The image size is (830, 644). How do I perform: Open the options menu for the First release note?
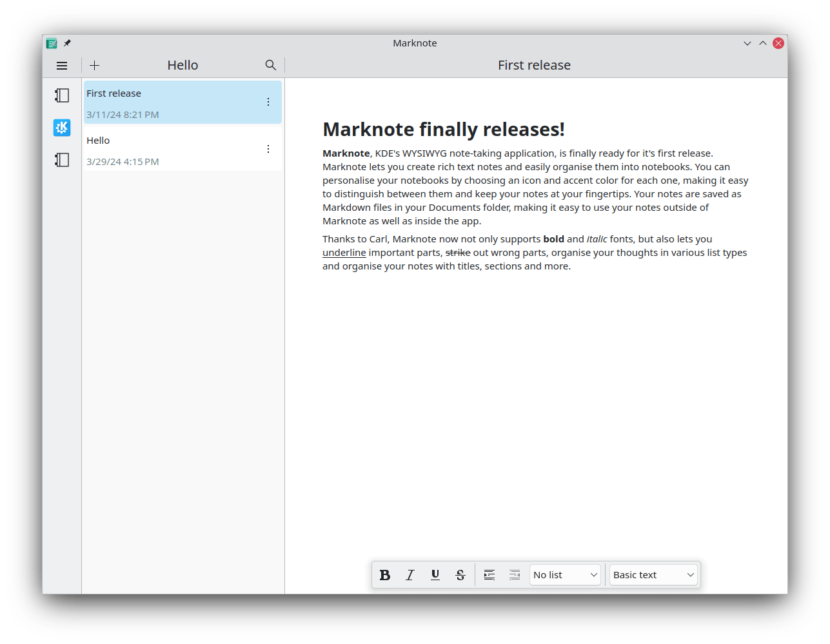268,101
